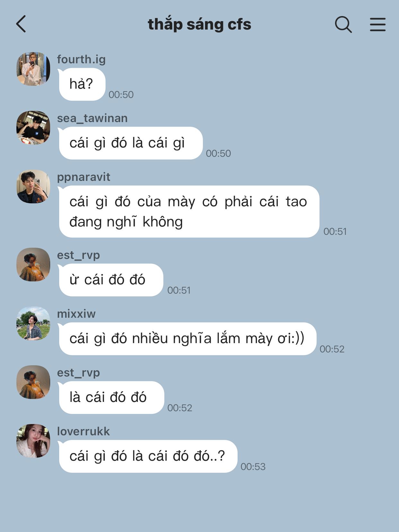Image resolution: width=399 pixels, height=532 pixels.
Task: Open the mixxiw username link
Action: click(x=76, y=314)
